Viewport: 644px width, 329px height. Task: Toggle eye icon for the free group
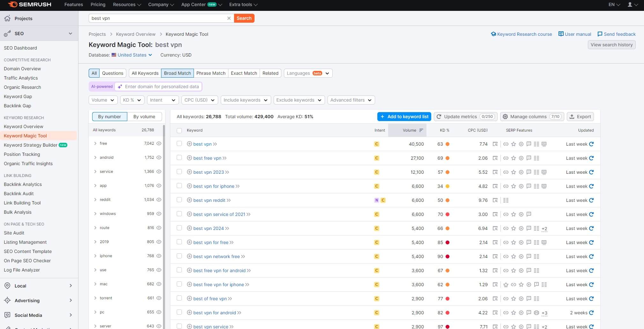159,143
